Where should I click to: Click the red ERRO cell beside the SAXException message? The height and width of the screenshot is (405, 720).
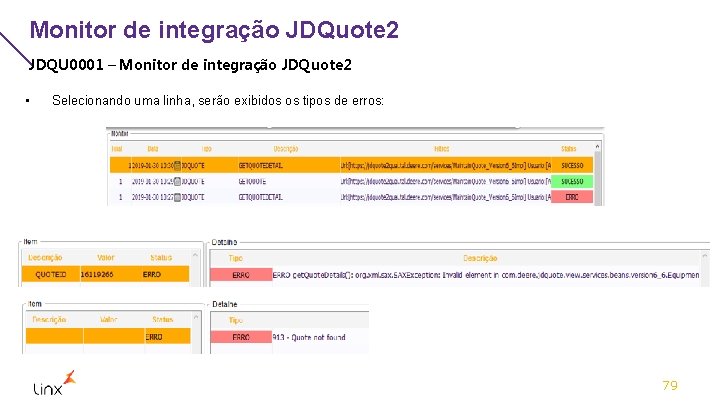tap(241, 275)
